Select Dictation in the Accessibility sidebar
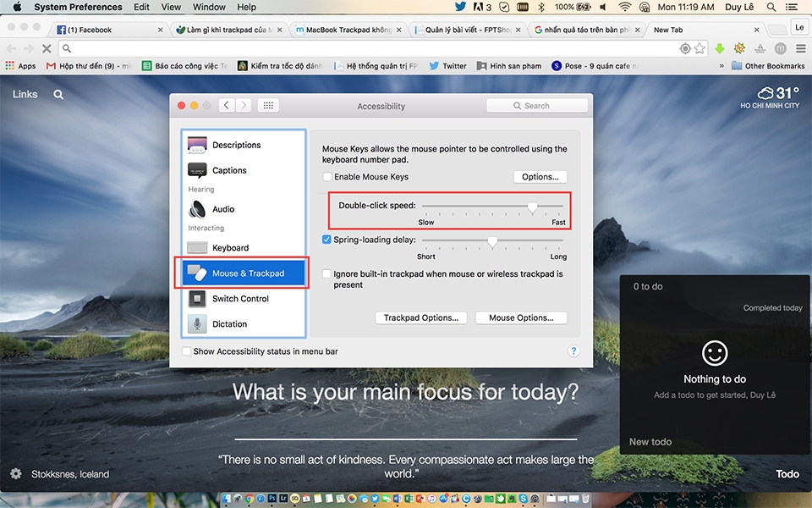Viewport: 812px width, 508px height. coord(243,324)
